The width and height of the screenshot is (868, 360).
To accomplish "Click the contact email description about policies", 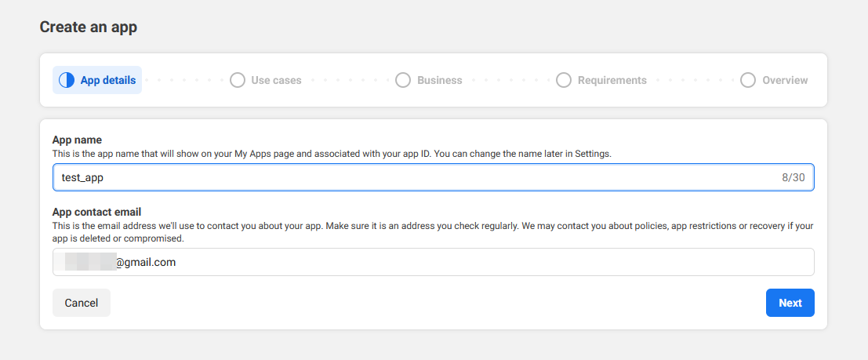I will tap(433, 231).
